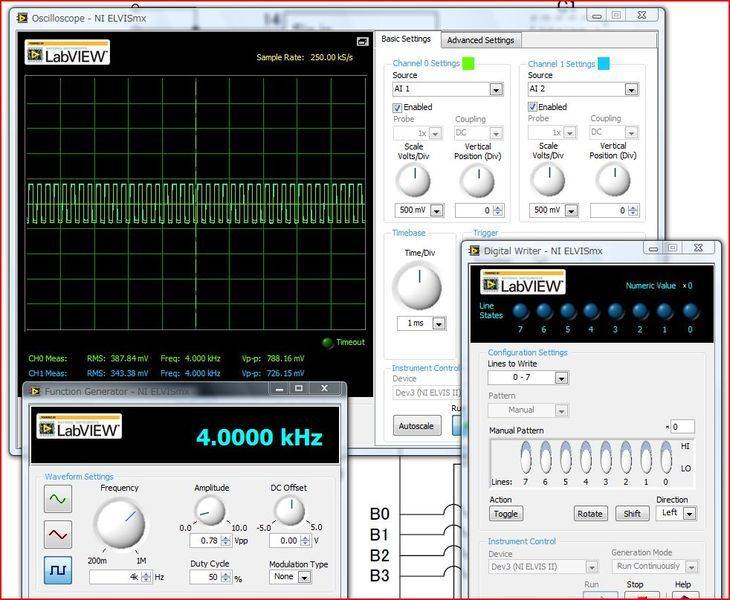Click the Rotate action button

[x=590, y=514]
